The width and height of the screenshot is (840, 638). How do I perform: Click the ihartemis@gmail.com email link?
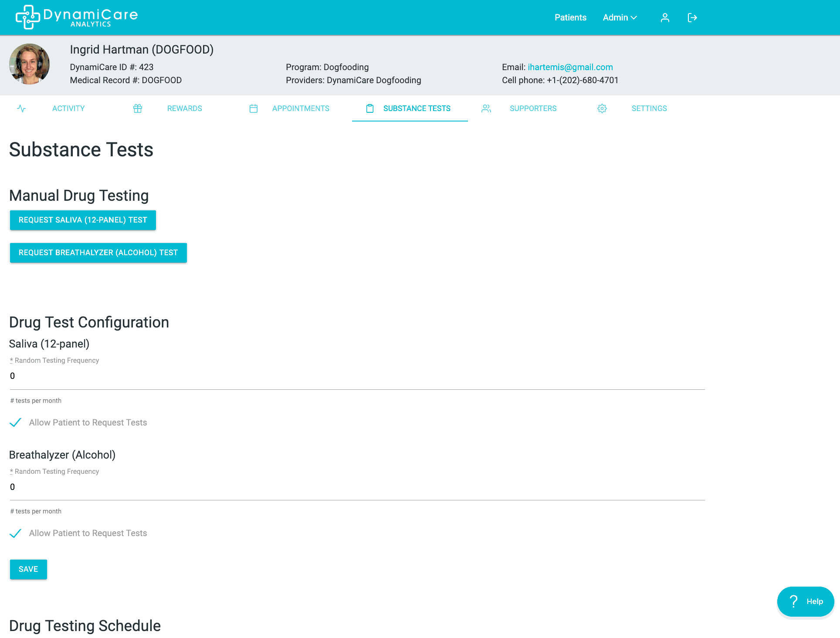point(570,67)
